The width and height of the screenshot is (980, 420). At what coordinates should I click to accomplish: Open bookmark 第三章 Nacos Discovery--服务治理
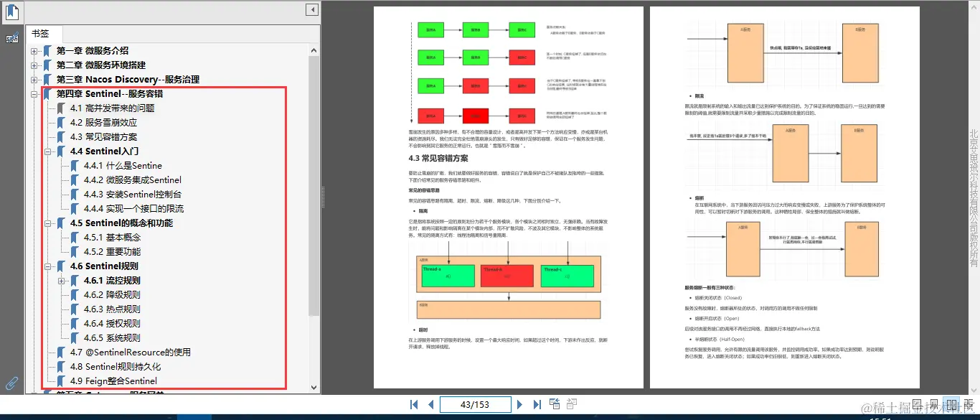[x=128, y=80]
